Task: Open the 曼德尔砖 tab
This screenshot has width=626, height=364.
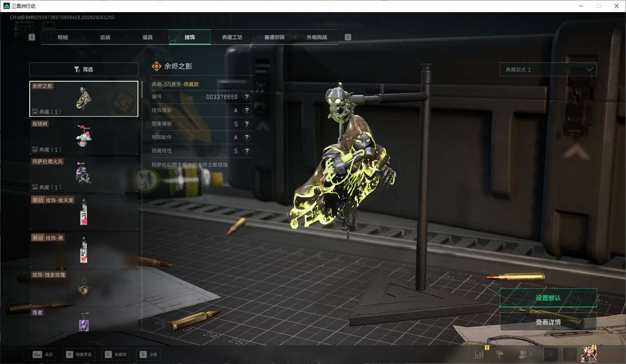Action: (x=274, y=37)
